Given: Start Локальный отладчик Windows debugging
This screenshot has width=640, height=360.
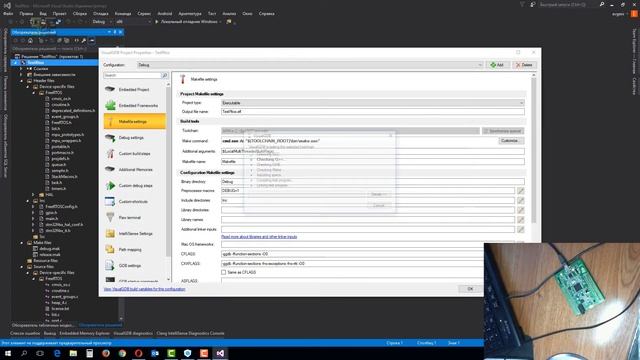Looking at the screenshot, I should (x=188, y=22).
